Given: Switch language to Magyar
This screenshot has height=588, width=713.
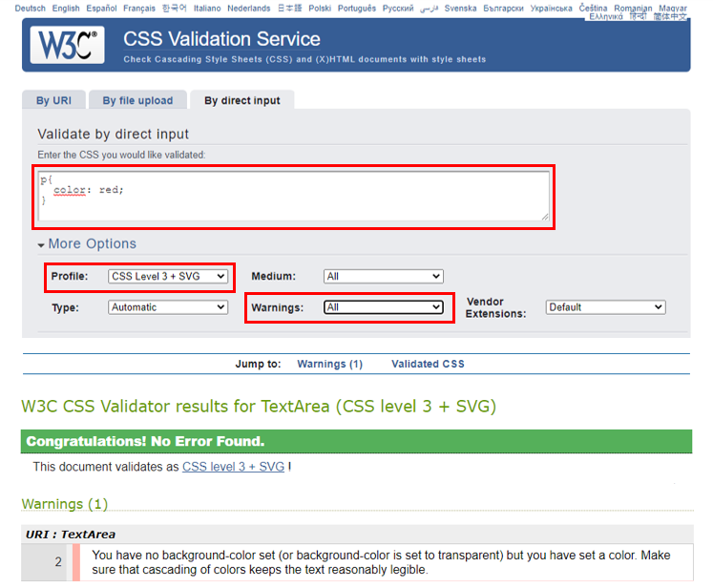Looking at the screenshot, I should (673, 8).
